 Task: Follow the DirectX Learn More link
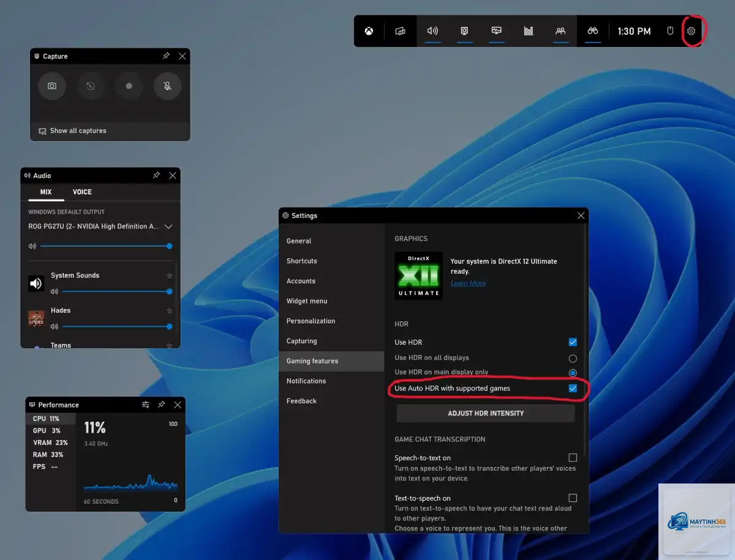(x=468, y=283)
